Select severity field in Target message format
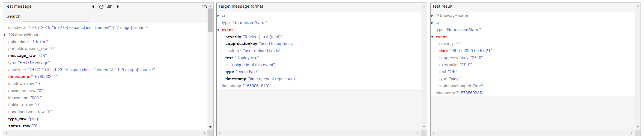The image size is (644, 138). (254, 37)
